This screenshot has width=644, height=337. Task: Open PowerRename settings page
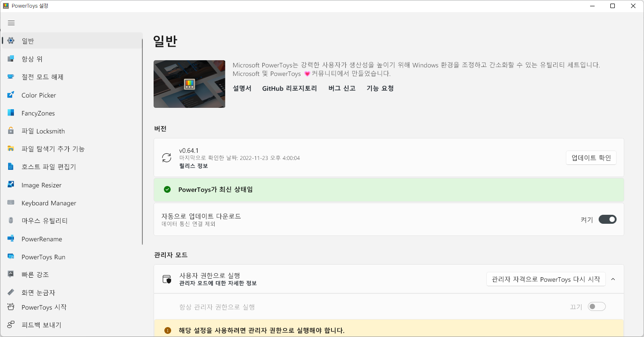point(72,239)
